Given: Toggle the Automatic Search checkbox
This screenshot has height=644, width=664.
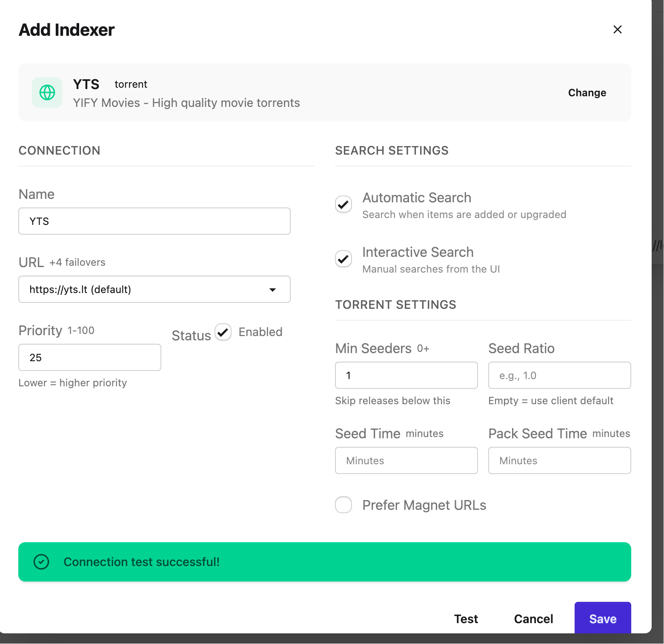Looking at the screenshot, I should [343, 204].
